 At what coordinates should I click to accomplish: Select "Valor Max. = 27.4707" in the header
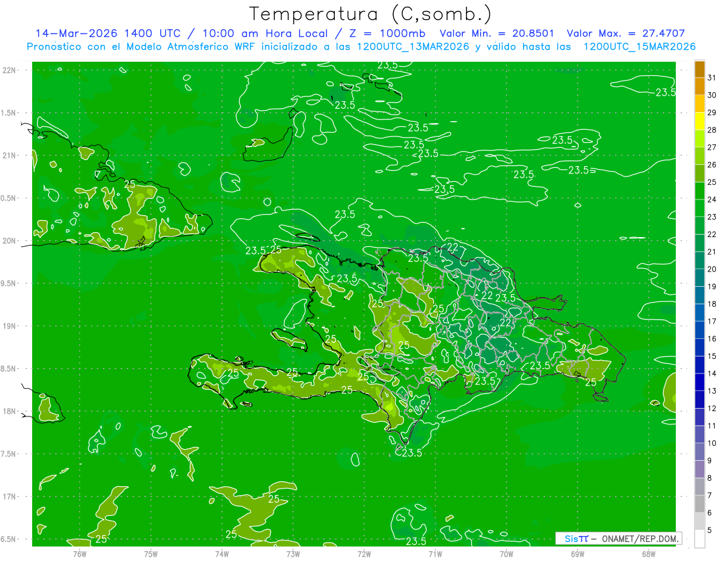(x=625, y=33)
